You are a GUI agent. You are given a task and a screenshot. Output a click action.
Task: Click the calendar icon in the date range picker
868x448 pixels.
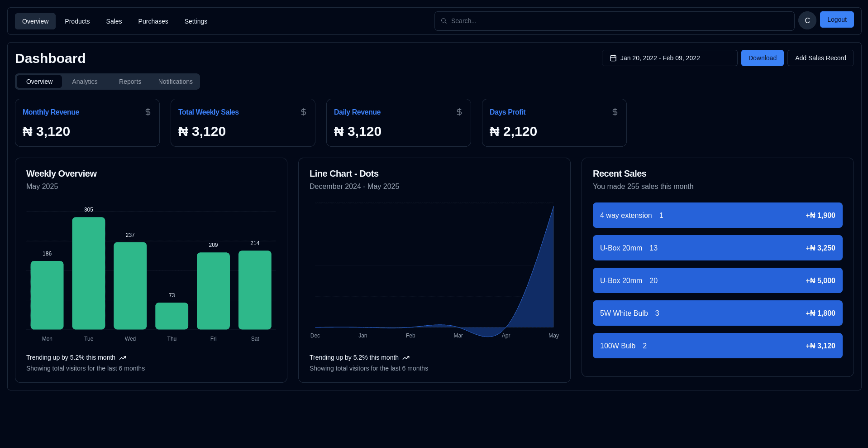click(x=613, y=58)
